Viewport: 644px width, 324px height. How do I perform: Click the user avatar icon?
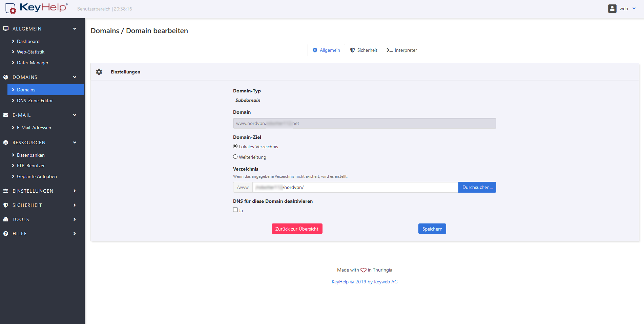[612, 9]
